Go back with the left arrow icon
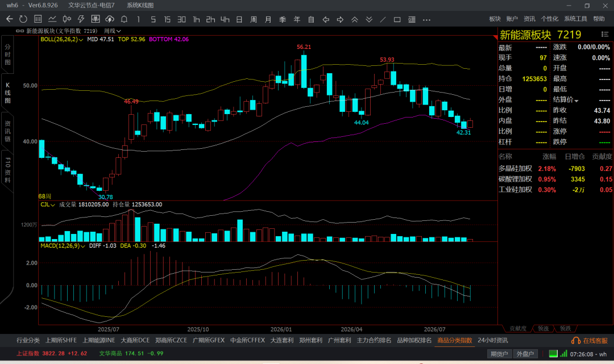614x364 pixels. 10,19
